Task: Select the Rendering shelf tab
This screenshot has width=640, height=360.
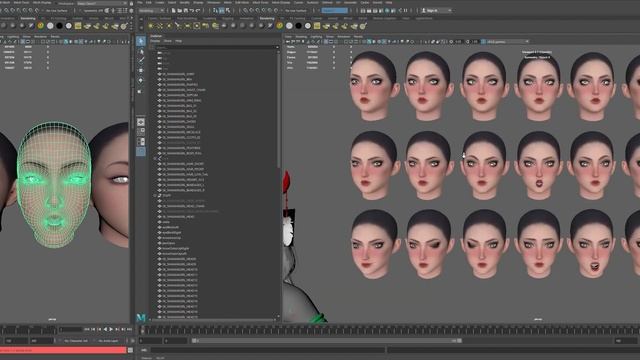Action: tap(267, 18)
